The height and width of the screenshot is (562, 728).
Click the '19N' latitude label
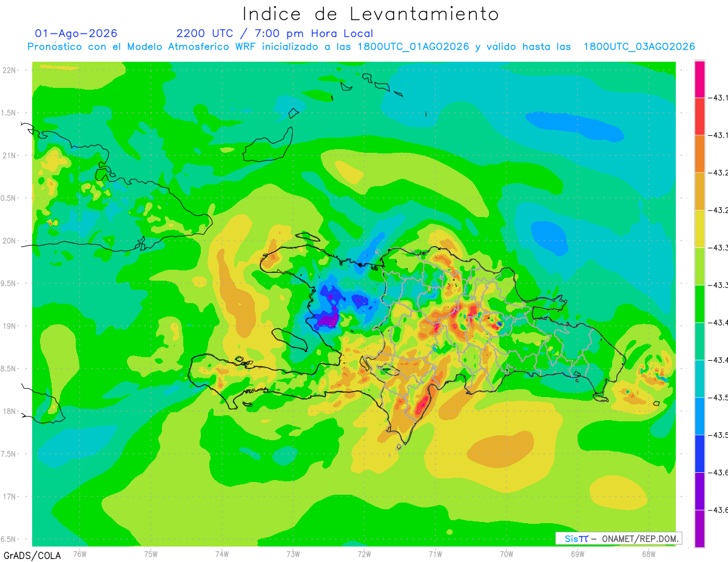click(10, 326)
